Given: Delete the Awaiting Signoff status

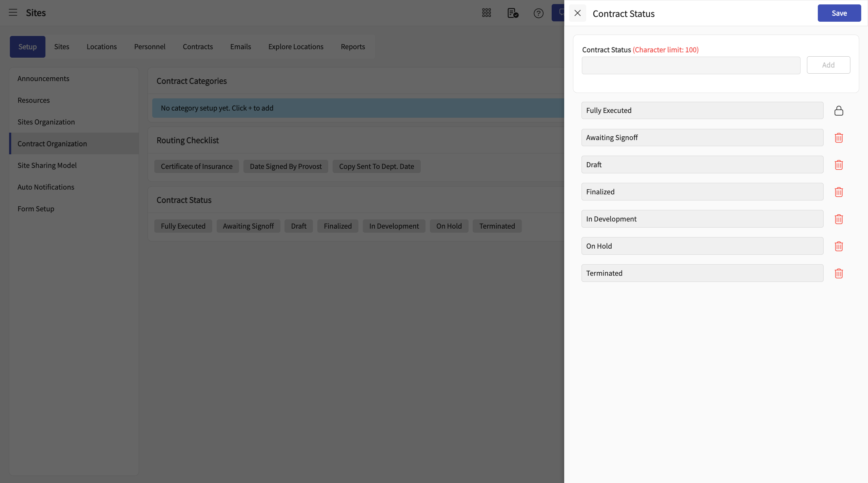Looking at the screenshot, I should pyautogui.click(x=839, y=138).
